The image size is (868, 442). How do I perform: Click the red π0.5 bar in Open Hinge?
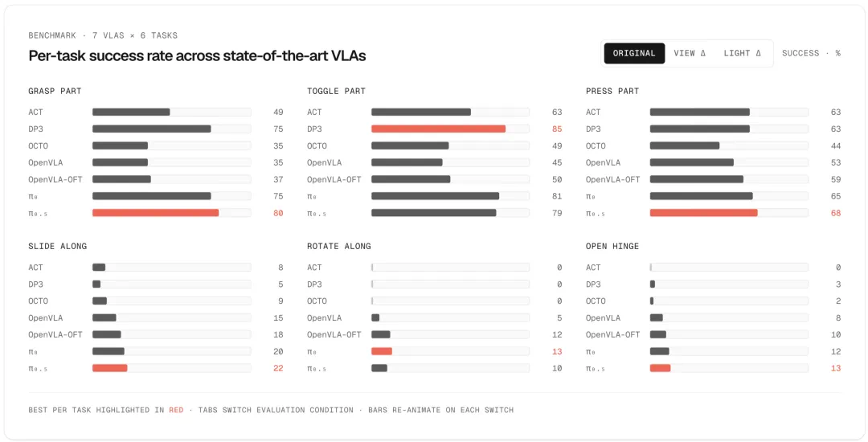pyautogui.click(x=660, y=368)
